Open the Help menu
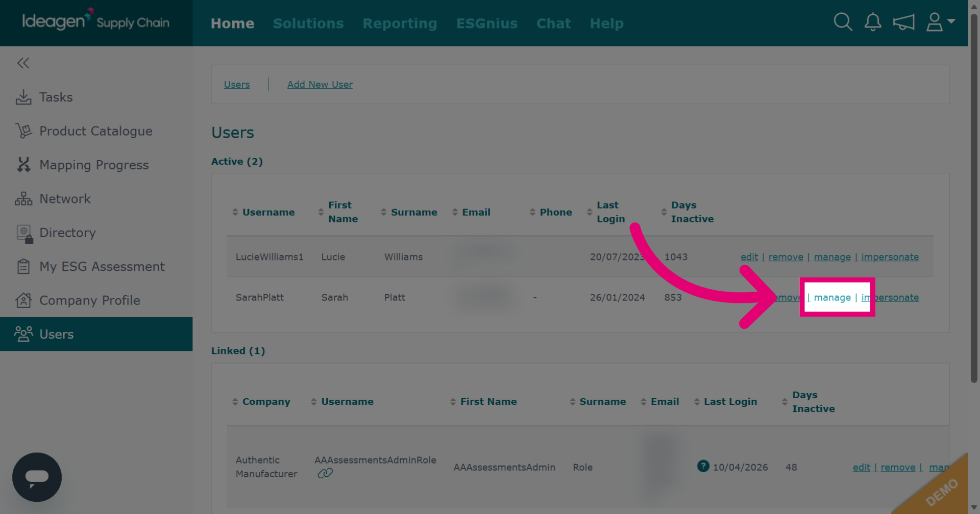The width and height of the screenshot is (980, 514). (607, 23)
